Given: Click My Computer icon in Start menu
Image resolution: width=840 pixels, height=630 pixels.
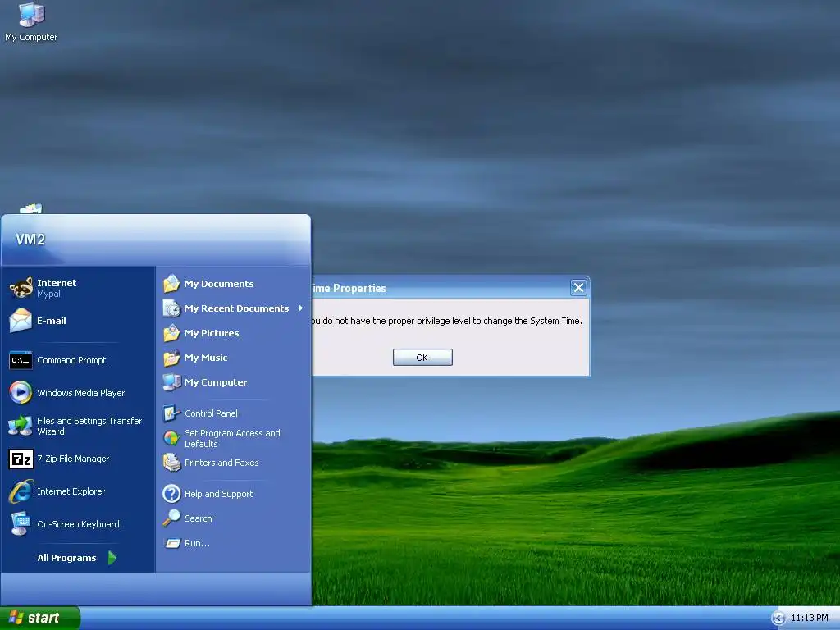Looking at the screenshot, I should click(x=171, y=382).
